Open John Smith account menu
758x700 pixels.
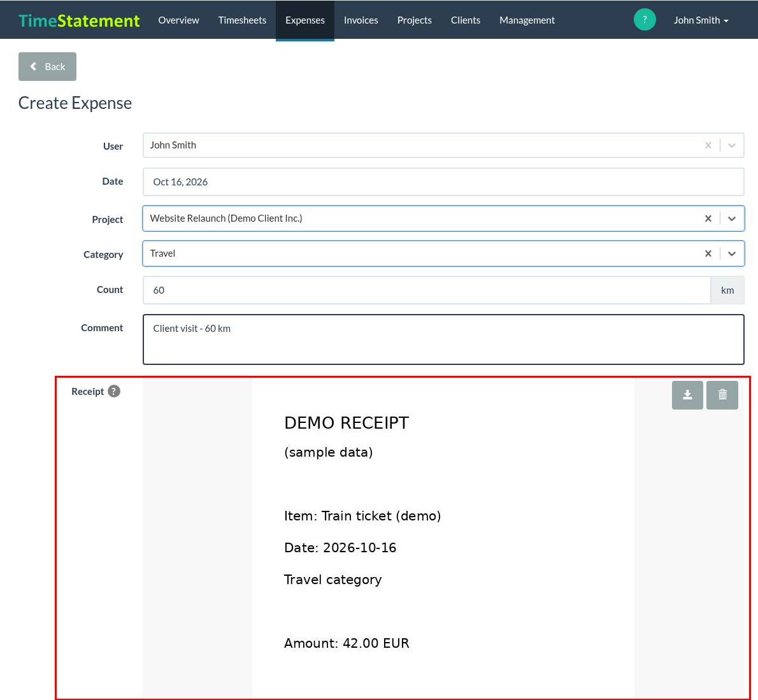pyautogui.click(x=701, y=20)
